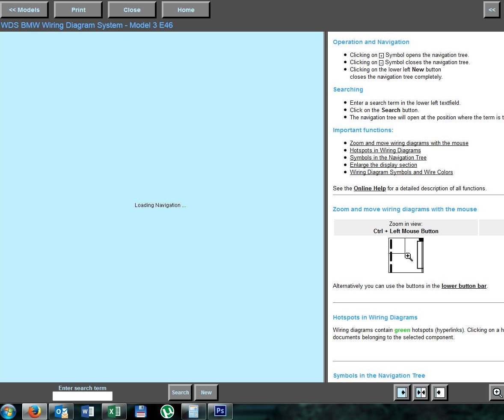This screenshot has width=504, height=420.
Task: Click the top-right << collapse button
Action: tap(492, 10)
